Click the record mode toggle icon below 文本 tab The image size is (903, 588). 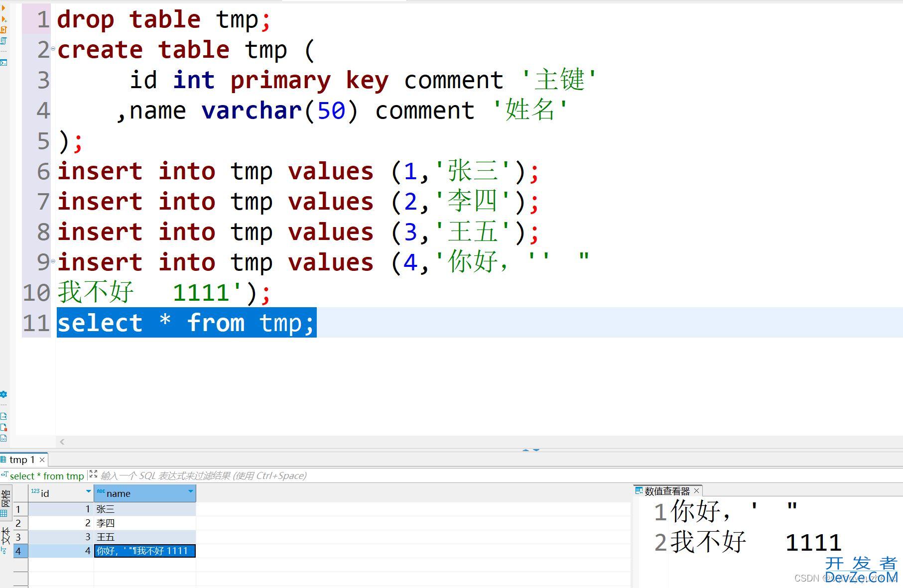coord(4,551)
